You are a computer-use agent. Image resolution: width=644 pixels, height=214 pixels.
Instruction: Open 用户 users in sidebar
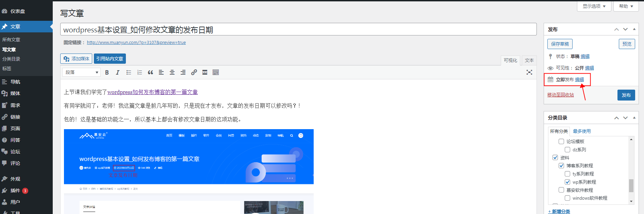pos(26,202)
